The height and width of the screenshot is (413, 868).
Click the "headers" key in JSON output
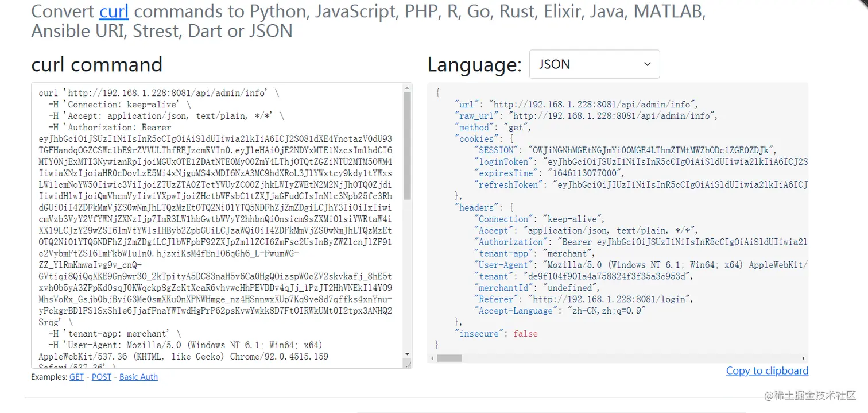(x=476, y=208)
